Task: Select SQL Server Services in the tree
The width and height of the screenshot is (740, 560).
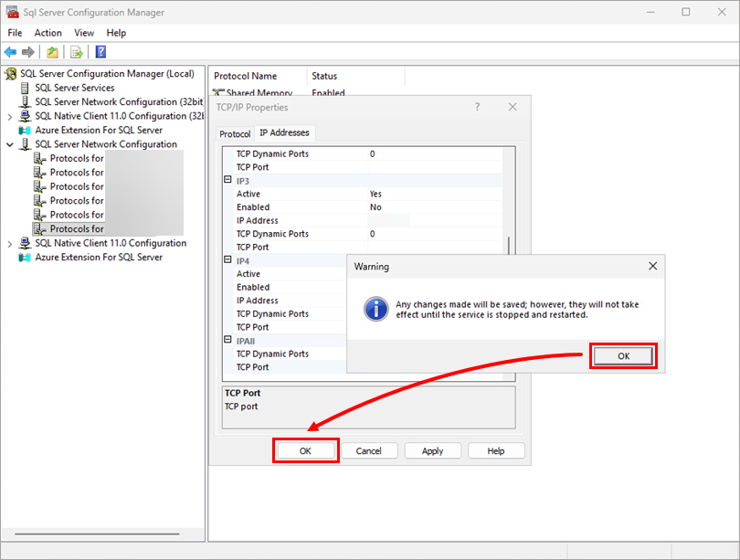Action: (75, 88)
